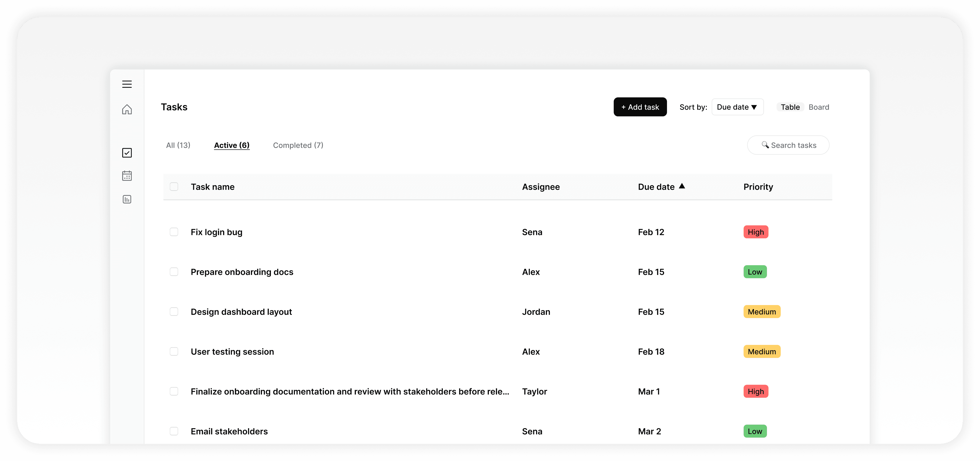Open the hamburger menu icon
The image size is (980, 461).
127,84
